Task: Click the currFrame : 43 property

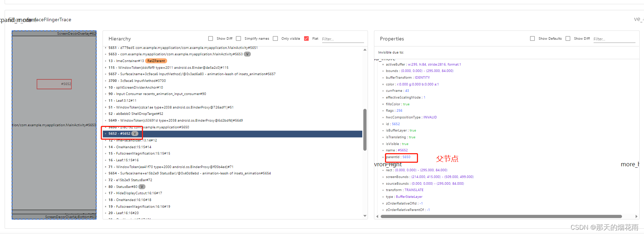Action: click(x=397, y=91)
